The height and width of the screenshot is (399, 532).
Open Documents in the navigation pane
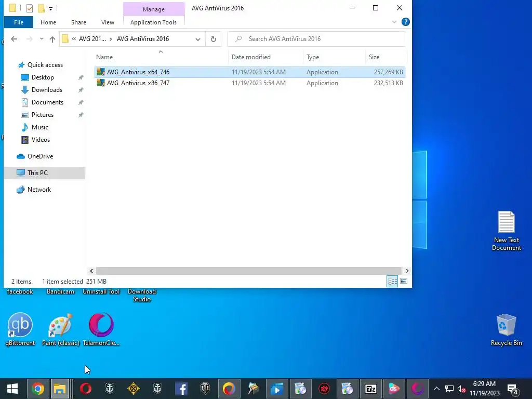coord(47,102)
